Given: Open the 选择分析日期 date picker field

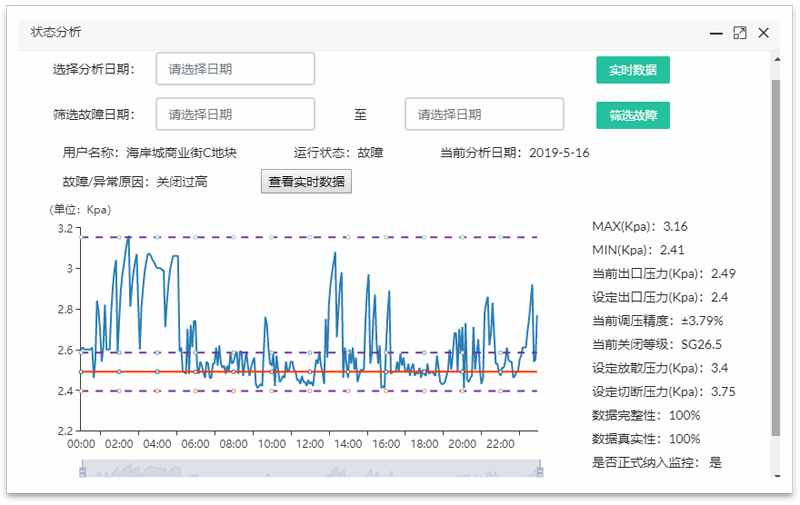Looking at the screenshot, I should pyautogui.click(x=235, y=69).
